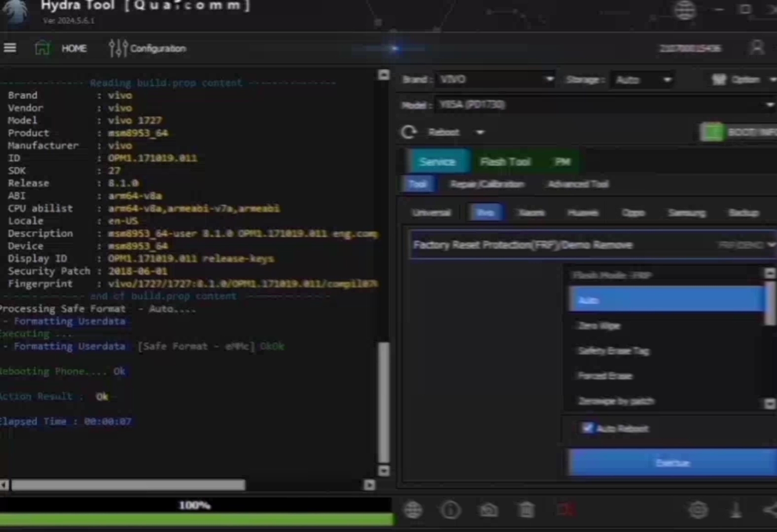Click the HOME house icon
777x532 pixels.
click(x=42, y=48)
